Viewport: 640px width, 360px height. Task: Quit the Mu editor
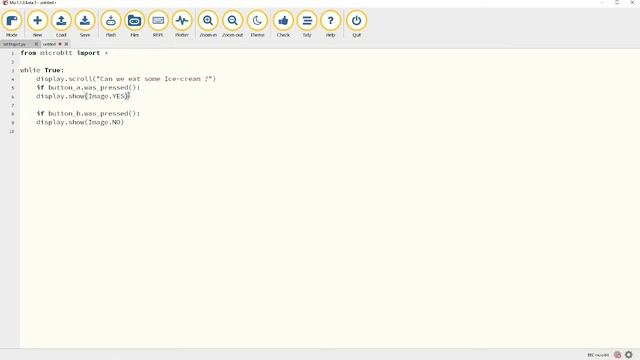(x=356, y=24)
